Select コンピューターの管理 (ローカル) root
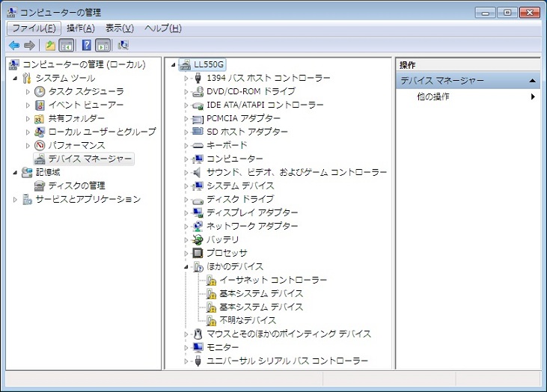This screenshot has height=392, width=547. pyautogui.click(x=84, y=64)
